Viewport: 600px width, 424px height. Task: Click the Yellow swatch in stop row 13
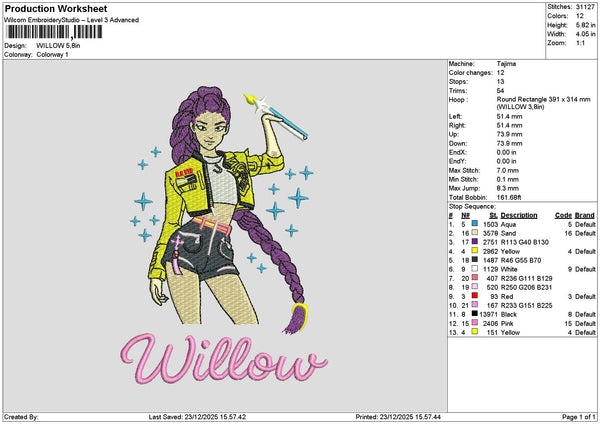[474, 332]
